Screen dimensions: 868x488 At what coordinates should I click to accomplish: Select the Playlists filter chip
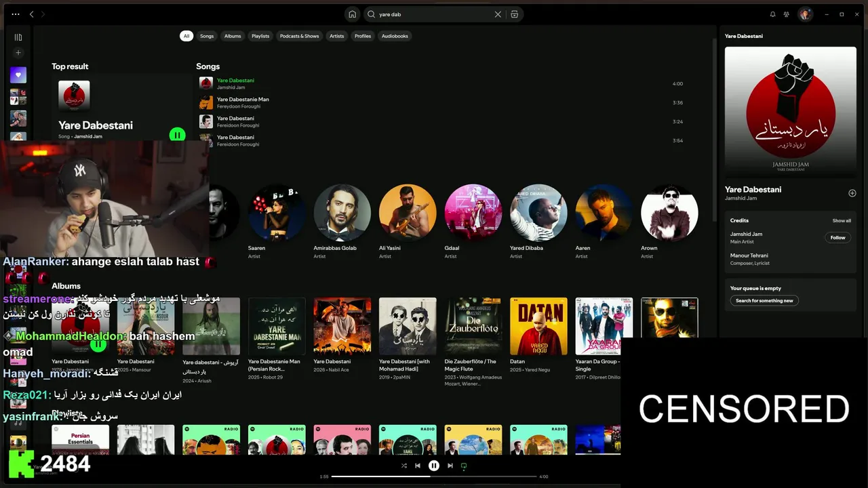pos(260,36)
